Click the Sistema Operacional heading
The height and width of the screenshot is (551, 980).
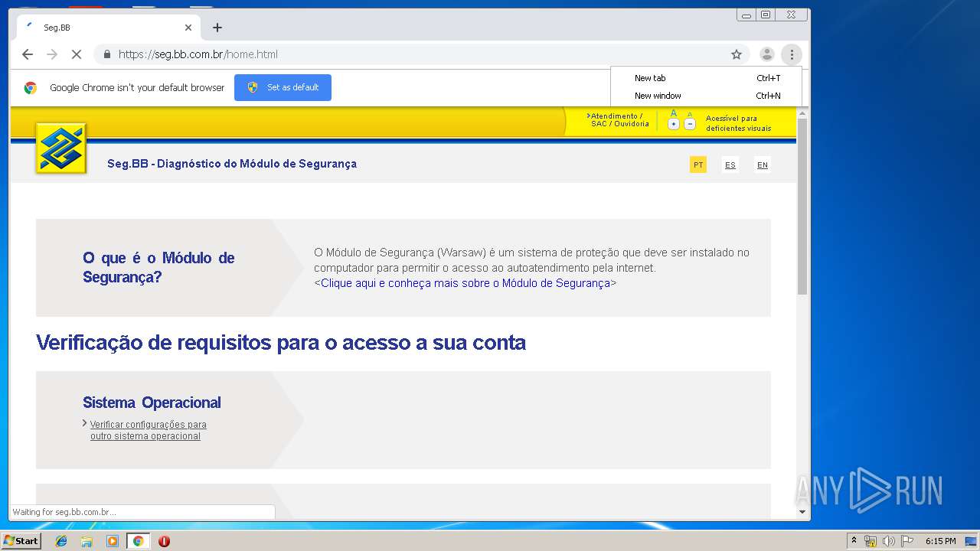(152, 403)
